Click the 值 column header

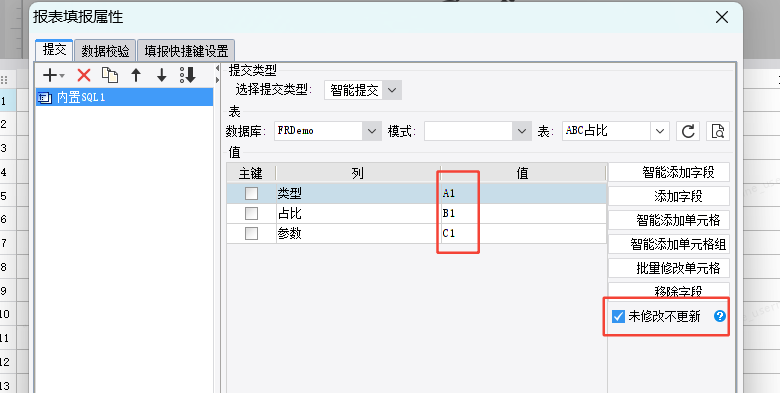click(523, 173)
